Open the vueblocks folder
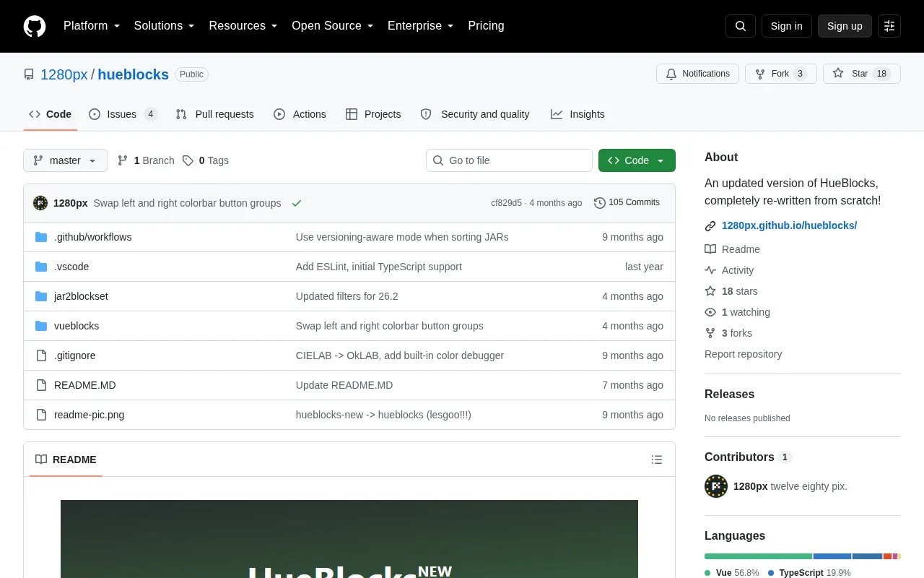Viewport: 924px width, 578px height. (x=77, y=326)
